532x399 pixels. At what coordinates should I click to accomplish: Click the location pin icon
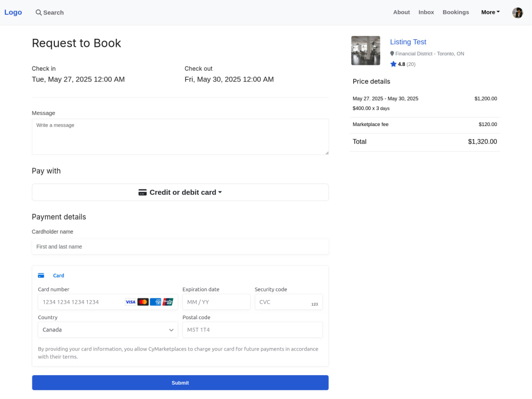pos(392,54)
